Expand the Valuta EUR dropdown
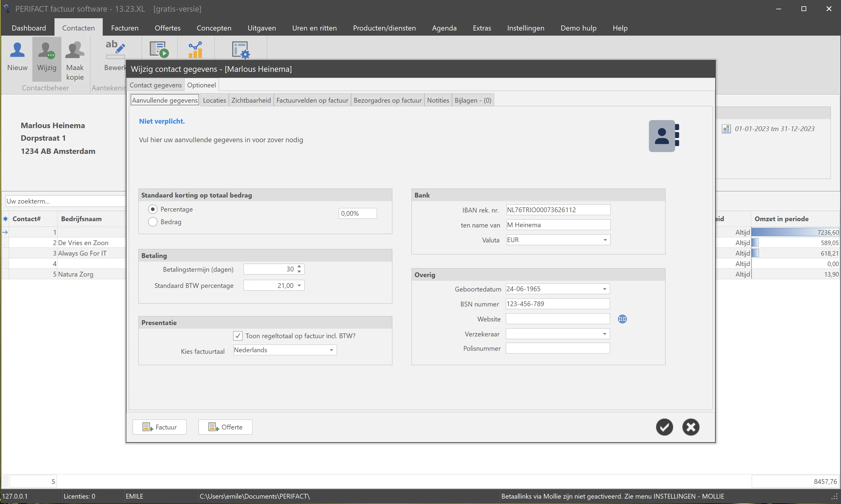The image size is (841, 504). [605, 240]
